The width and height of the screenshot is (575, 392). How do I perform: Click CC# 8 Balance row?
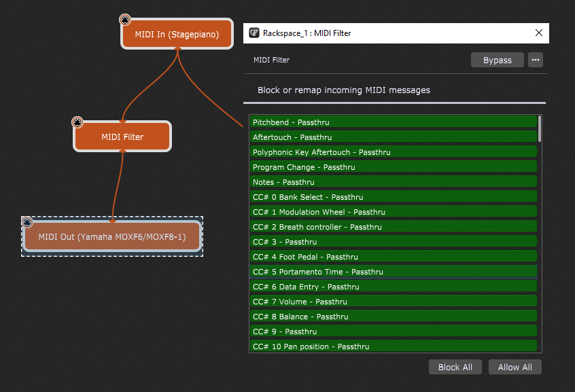point(394,317)
